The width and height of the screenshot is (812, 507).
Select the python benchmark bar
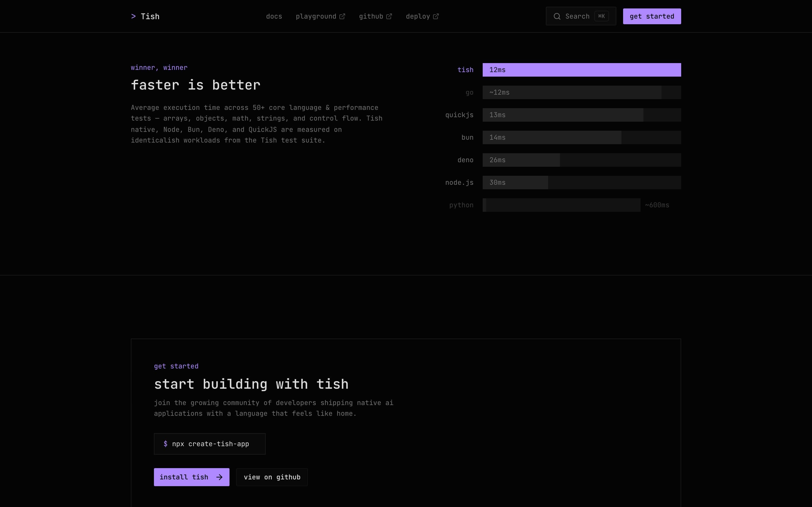pos(561,205)
